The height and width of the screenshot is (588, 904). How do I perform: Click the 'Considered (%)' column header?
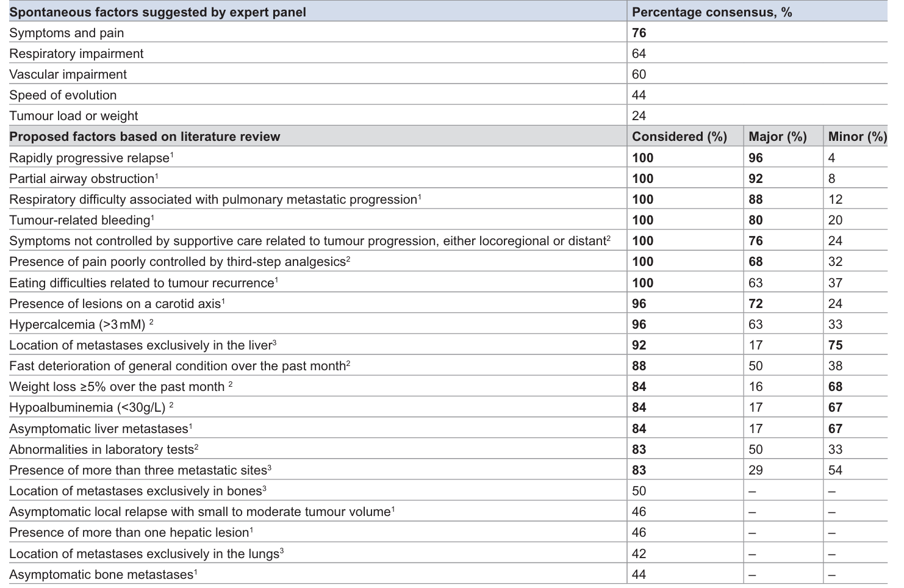679,137
